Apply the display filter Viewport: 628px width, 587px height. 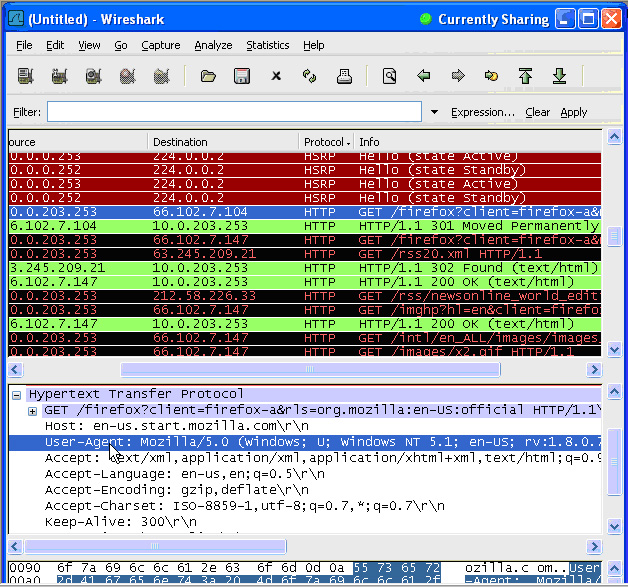point(574,112)
